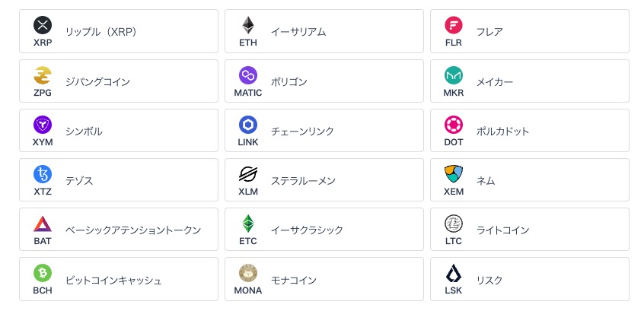Click the Stellar Lumens XLM icon

point(248,174)
